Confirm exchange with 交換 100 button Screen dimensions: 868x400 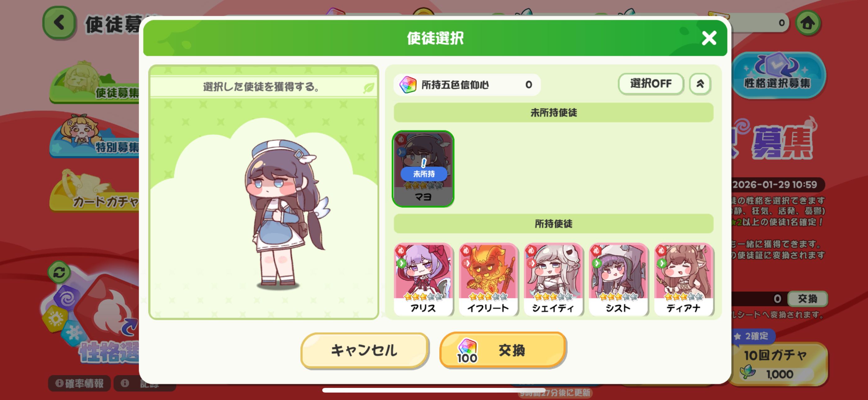pos(502,350)
